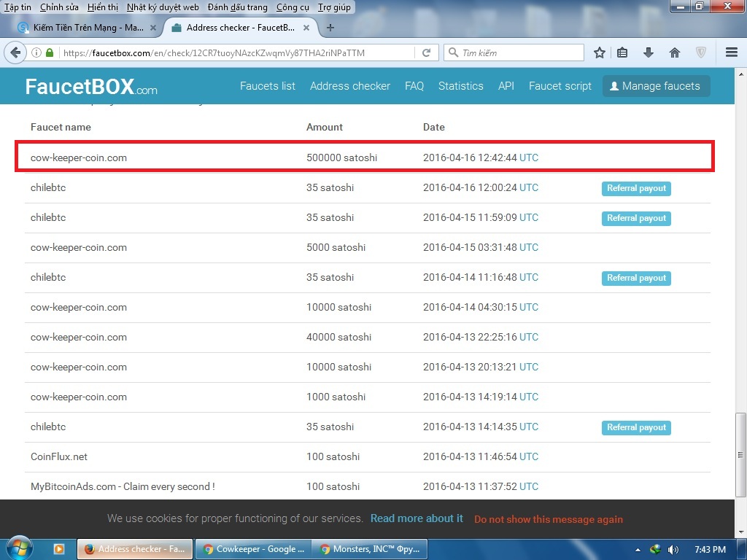This screenshot has height=560, width=747.
Task: Click the Manage faucets button
Action: point(656,86)
